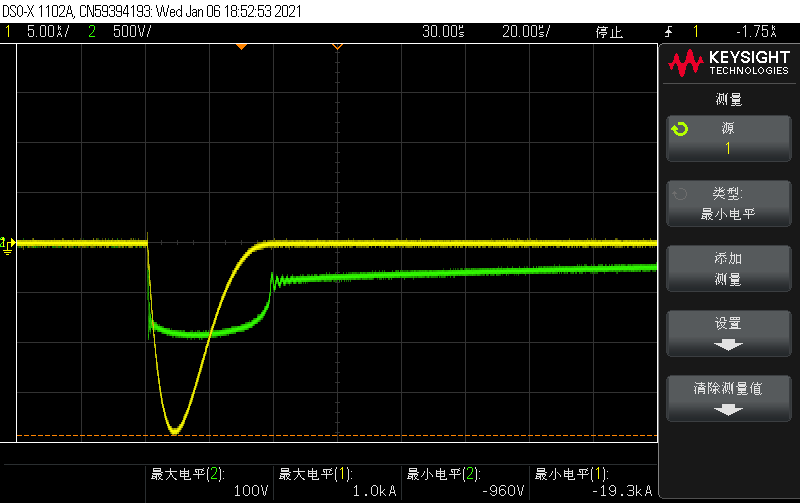Click the channel 1 ground level marker
The width and height of the screenshot is (800, 503).
[x=7, y=243]
